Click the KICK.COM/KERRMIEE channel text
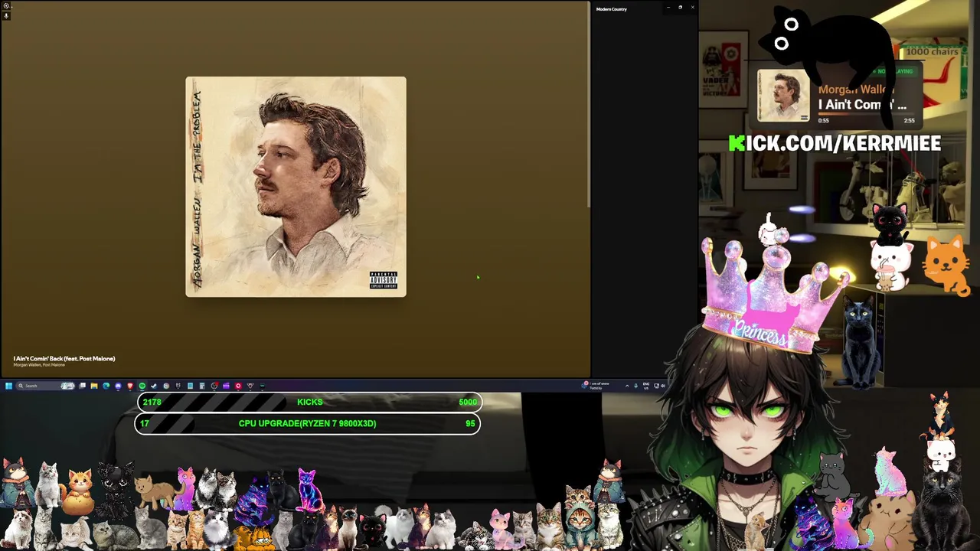 tap(835, 143)
